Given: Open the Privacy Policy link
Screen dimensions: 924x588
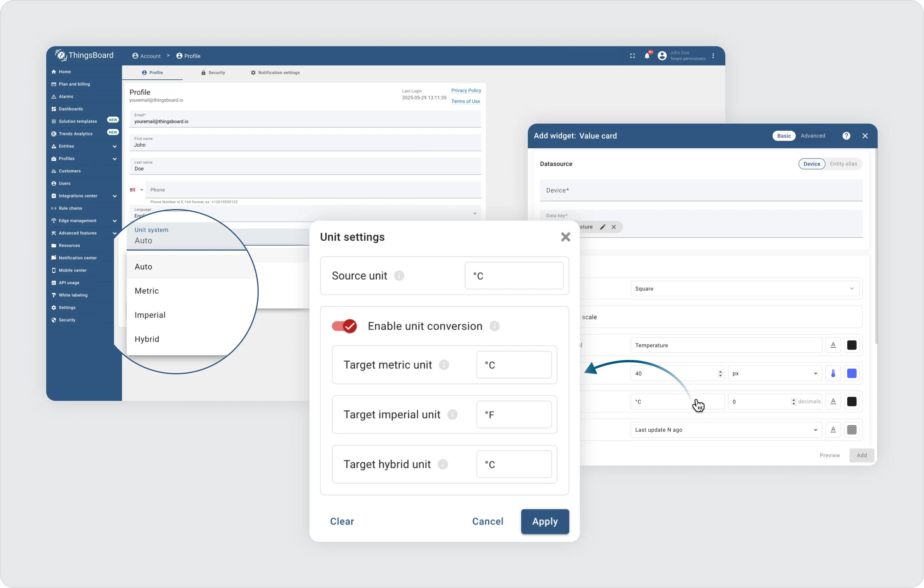Looking at the screenshot, I should 466,90.
